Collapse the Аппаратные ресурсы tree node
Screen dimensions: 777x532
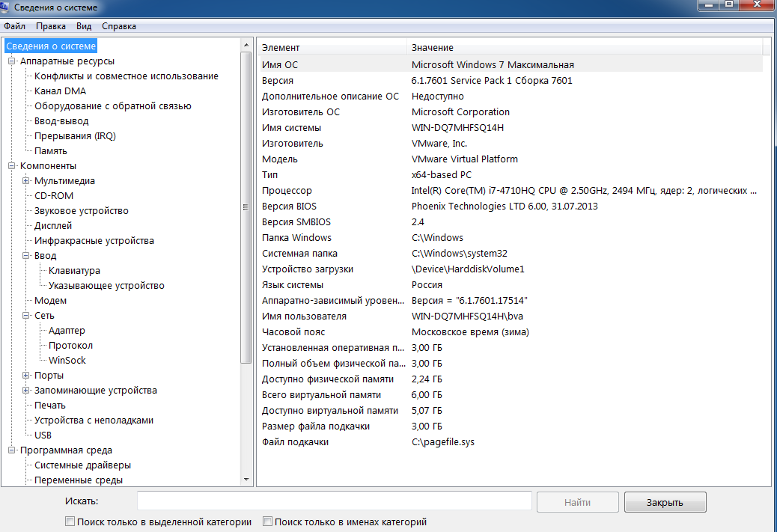12,61
